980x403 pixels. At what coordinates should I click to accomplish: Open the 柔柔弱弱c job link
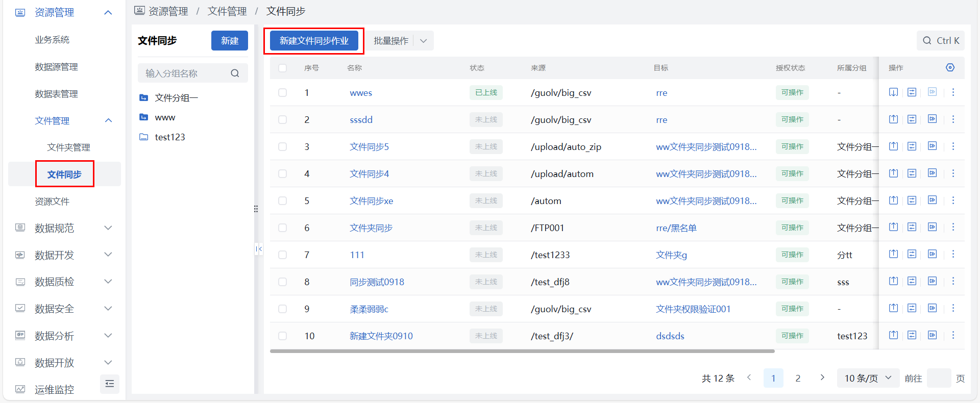point(369,309)
